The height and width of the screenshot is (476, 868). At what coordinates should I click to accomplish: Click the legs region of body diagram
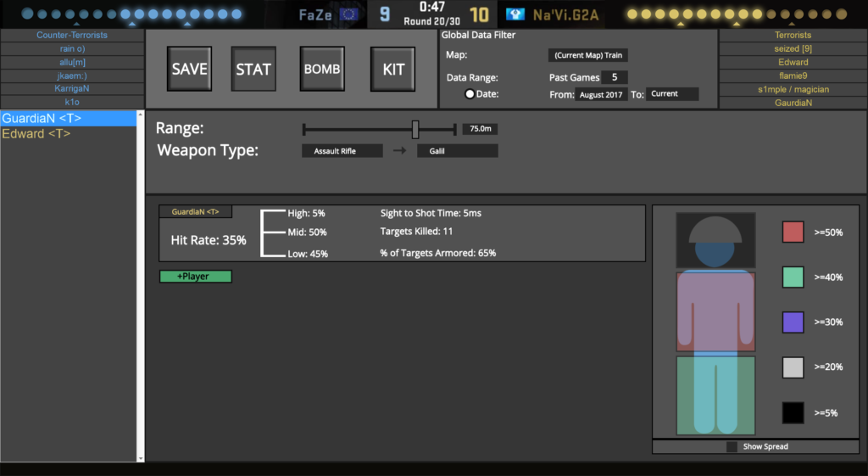click(715, 395)
